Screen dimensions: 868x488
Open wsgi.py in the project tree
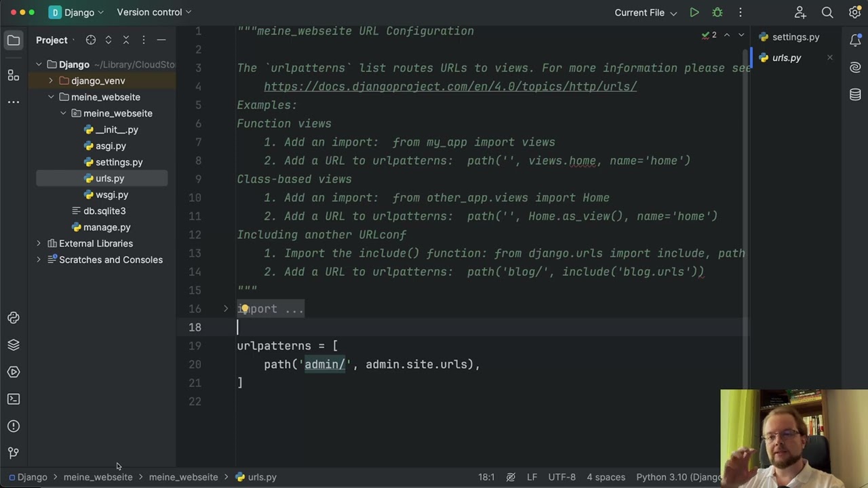(x=112, y=195)
